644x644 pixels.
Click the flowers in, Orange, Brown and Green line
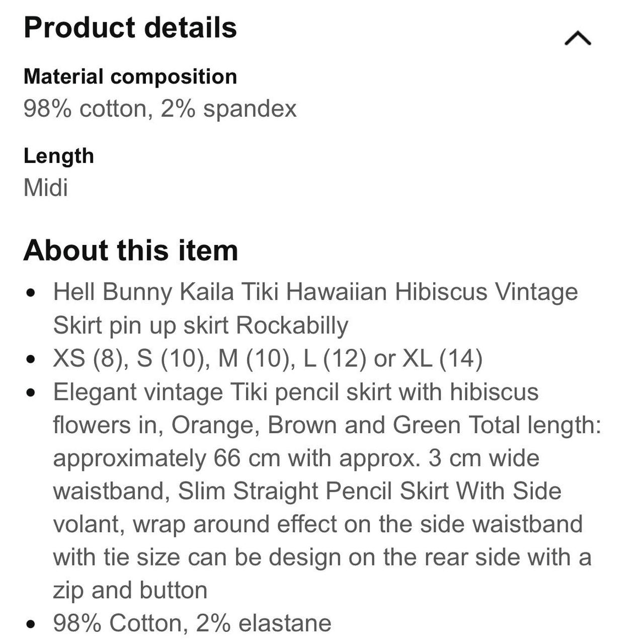click(x=328, y=425)
